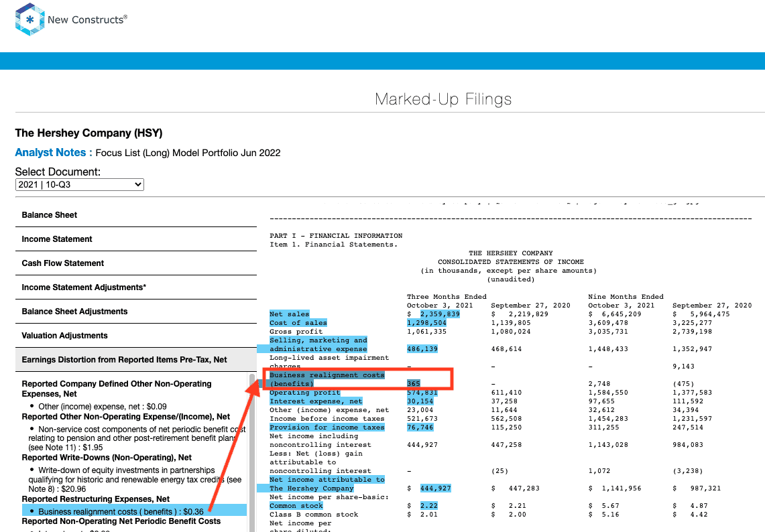Collapse Earnings Distortion from Reported Items Pre-Tax, Net
765x532 pixels.
click(x=136, y=360)
